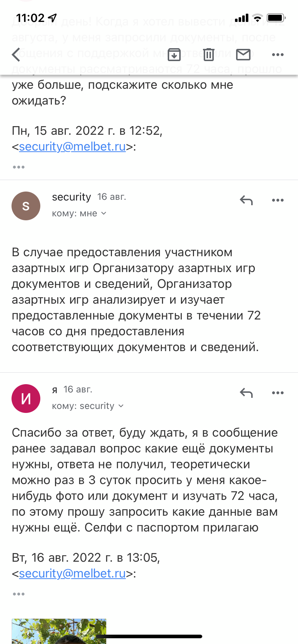Expand recipients next to 'кому: мне'
298x644 pixels.
(x=104, y=213)
